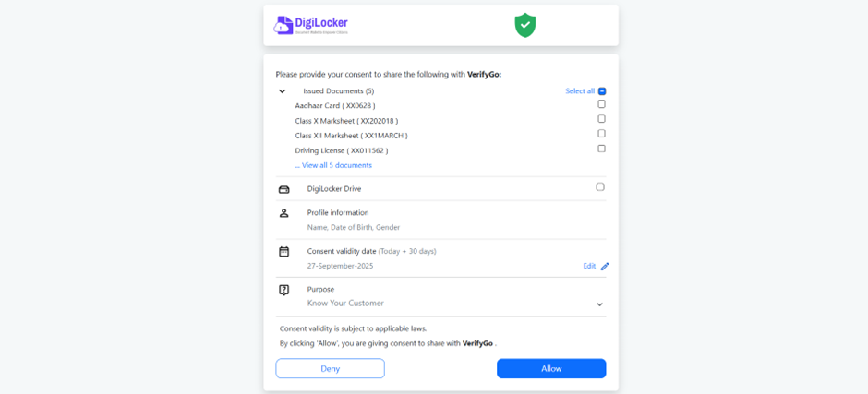Enable the DigiLocker Drive checkbox
Image resolution: width=868 pixels, height=394 pixels.
coord(600,187)
